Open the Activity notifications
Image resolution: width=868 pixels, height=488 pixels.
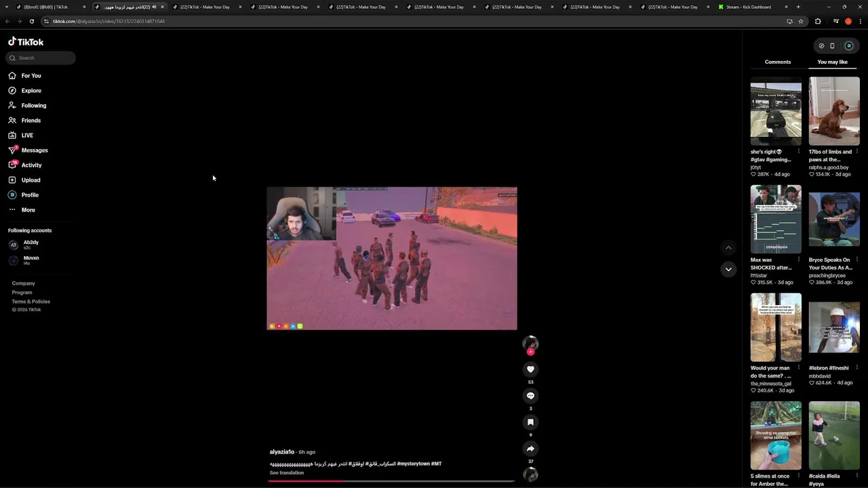pos(31,165)
